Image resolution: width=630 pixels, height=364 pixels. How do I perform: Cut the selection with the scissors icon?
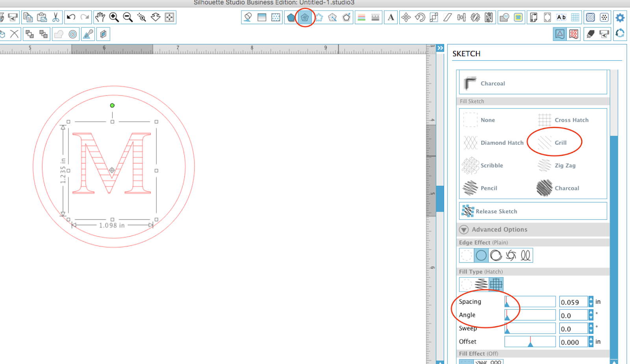pyautogui.click(x=56, y=17)
